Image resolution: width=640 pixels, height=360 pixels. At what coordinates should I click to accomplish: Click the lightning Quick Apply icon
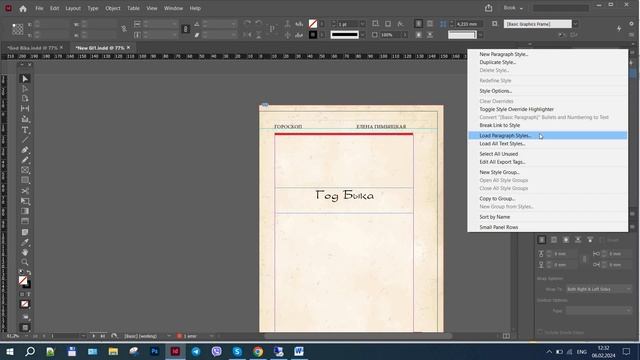tap(619, 28)
